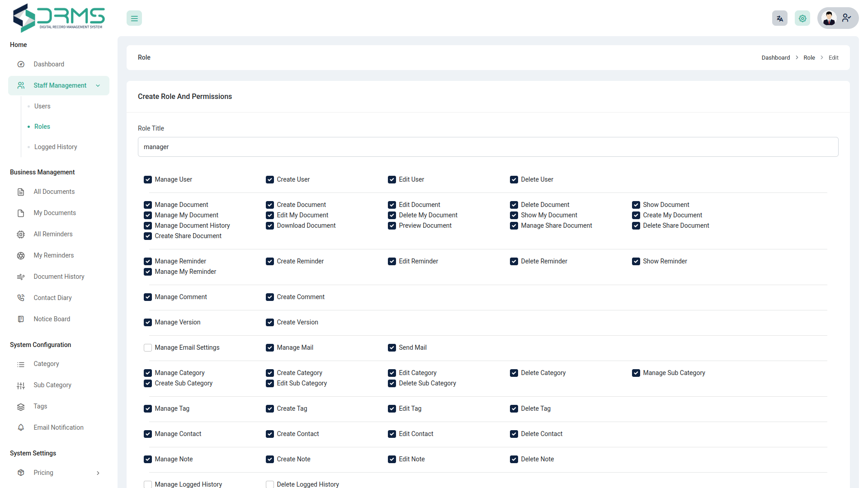
Task: Go to Users submenu item
Action: 42,106
